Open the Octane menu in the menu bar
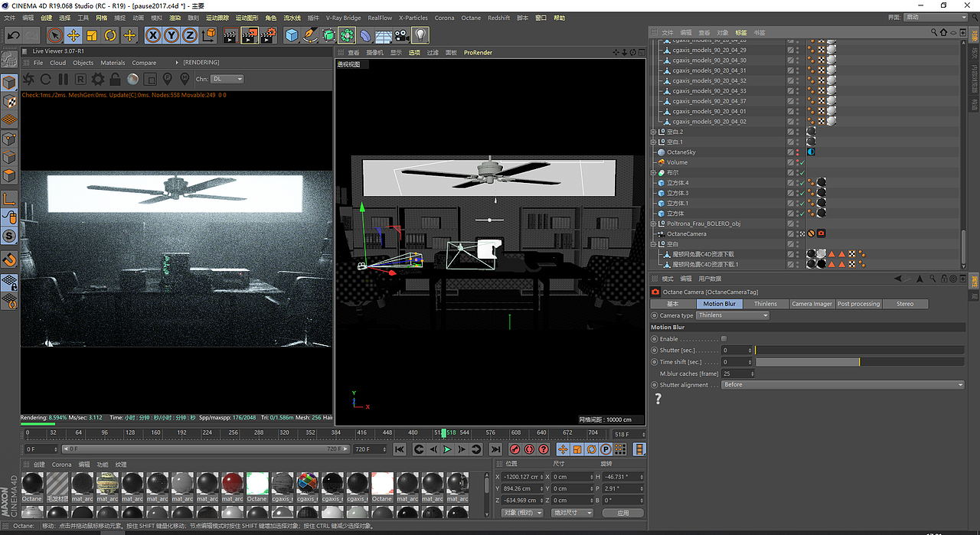 (x=471, y=18)
